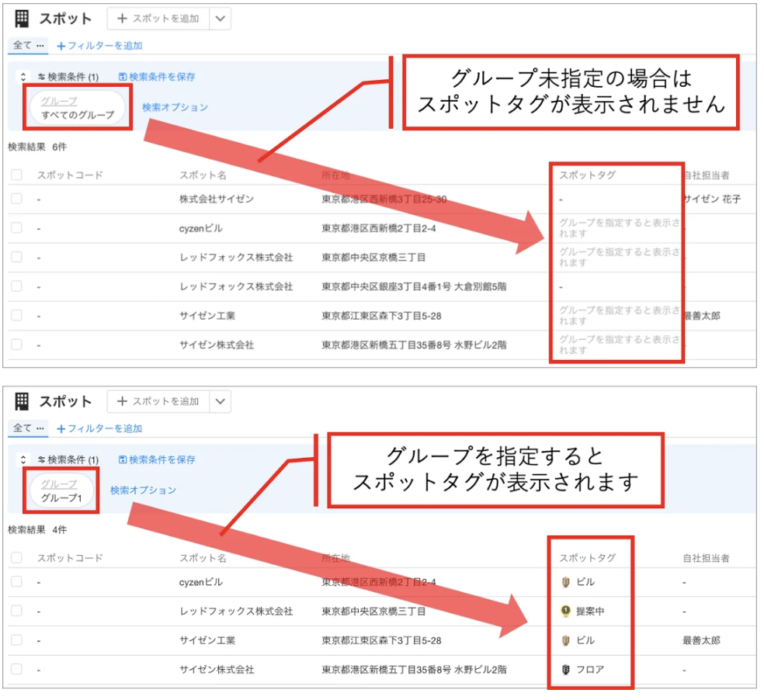Click the スポット building icon above the 6件 list

22,19
